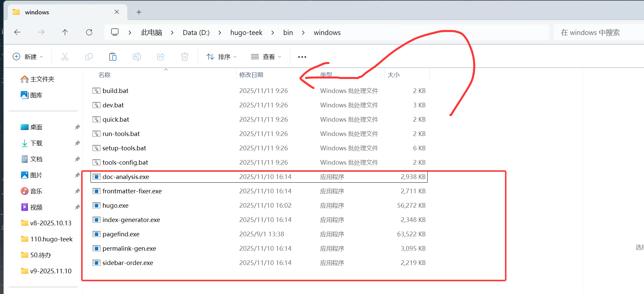Screen dimensions: 644x294
Task: Click the Share icon in toolbar
Action: (x=161, y=57)
